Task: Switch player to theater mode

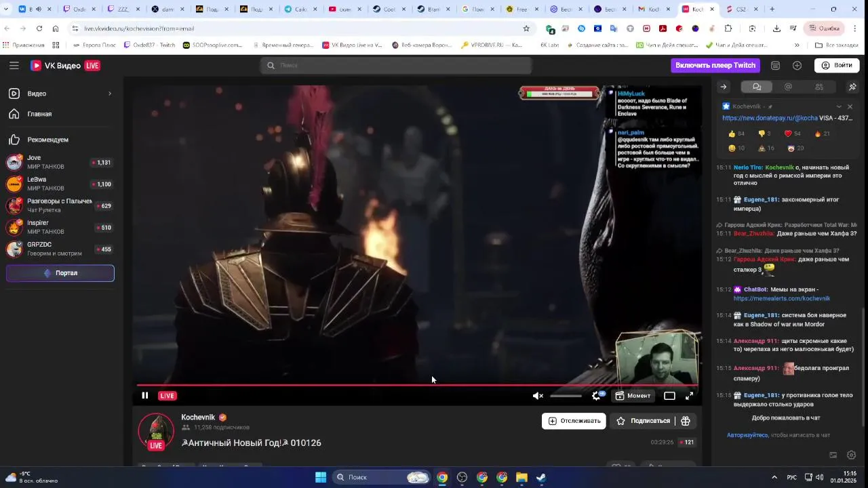Action: [x=669, y=396]
